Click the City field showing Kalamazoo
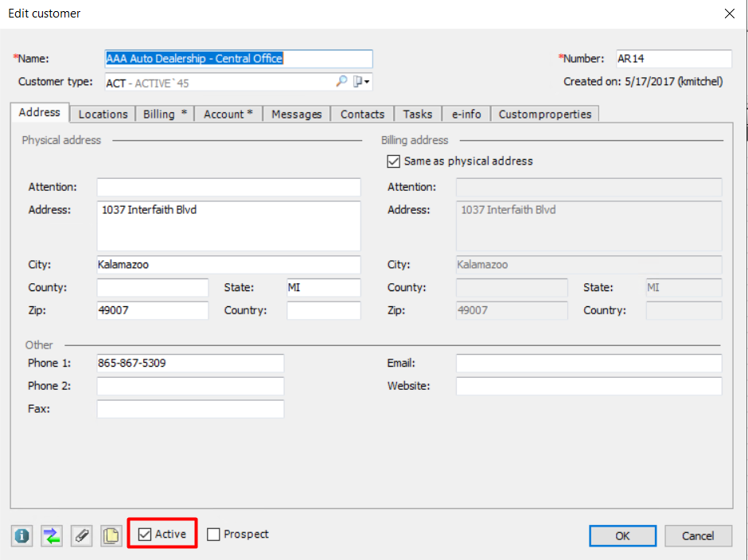Viewport: 748px width, 560px height. coord(229,265)
